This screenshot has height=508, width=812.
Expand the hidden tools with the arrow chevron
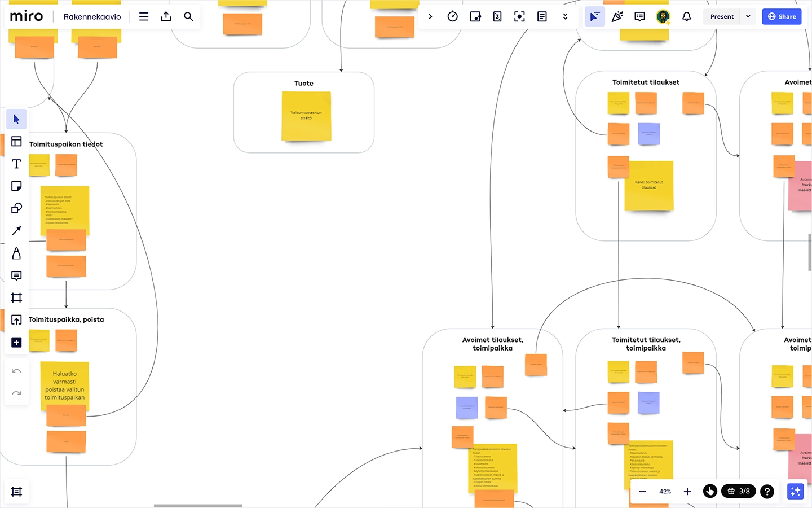[430, 16]
